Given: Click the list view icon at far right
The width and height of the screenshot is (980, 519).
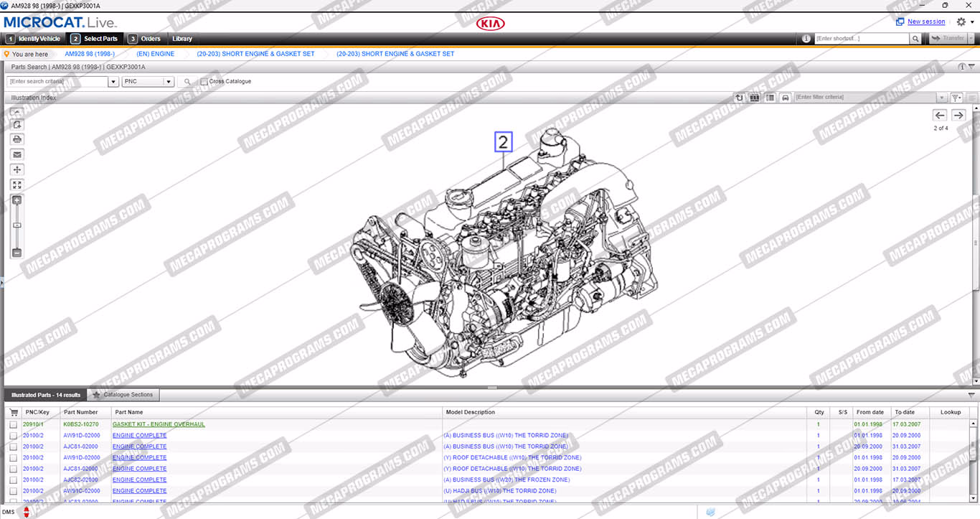Looking at the screenshot, I should tap(972, 98).
